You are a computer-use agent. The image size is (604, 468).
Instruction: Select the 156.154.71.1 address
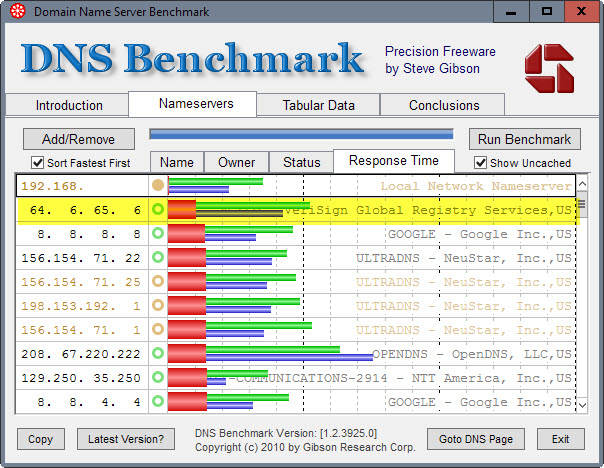[81, 330]
